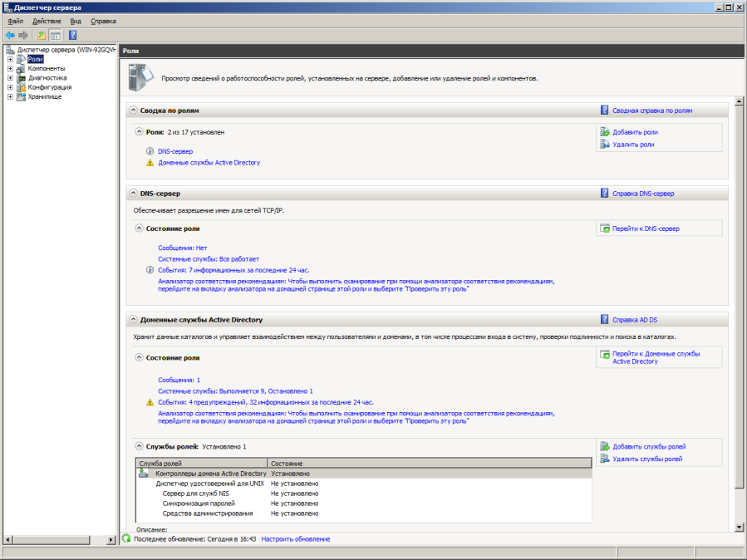Click the Удалить роли icon
747x560 pixels.
(x=605, y=144)
